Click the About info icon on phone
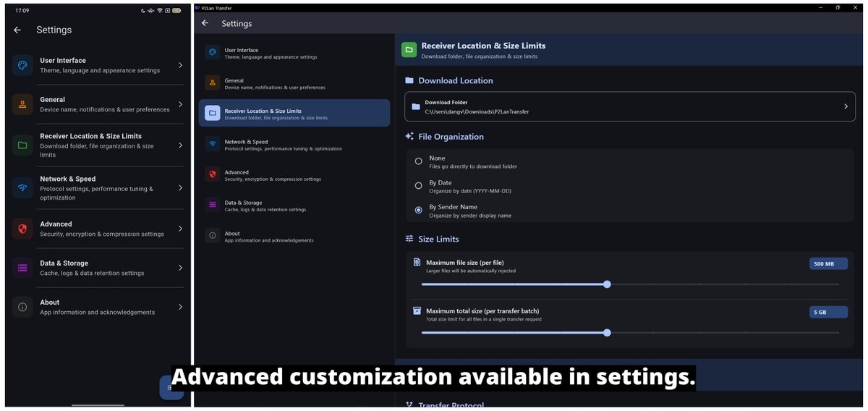868x411 pixels. pos(22,307)
